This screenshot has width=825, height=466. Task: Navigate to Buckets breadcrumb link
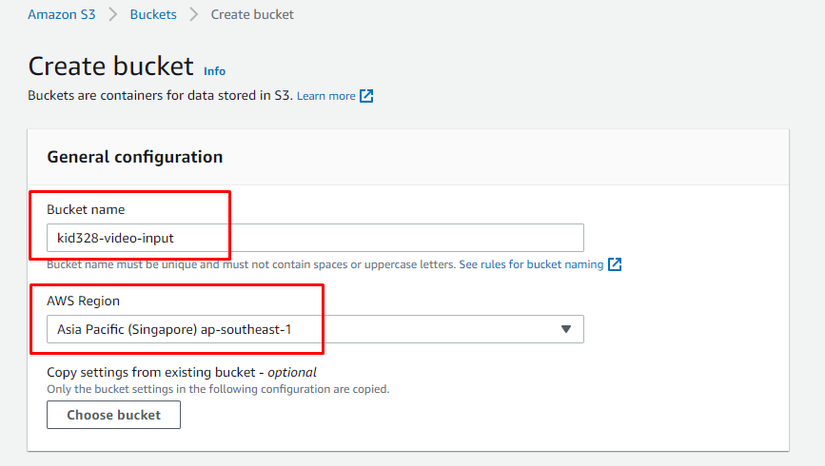pyautogui.click(x=155, y=15)
